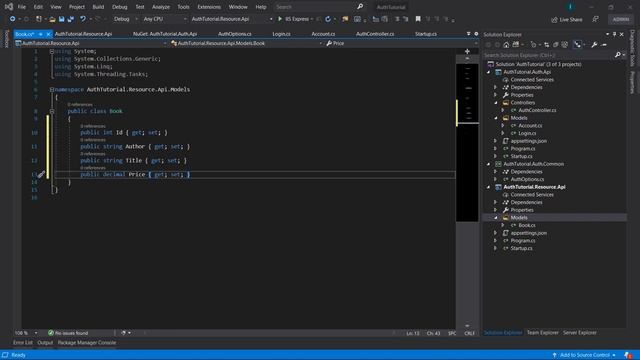
Task: Open the Build menu
Action: (x=98, y=7)
